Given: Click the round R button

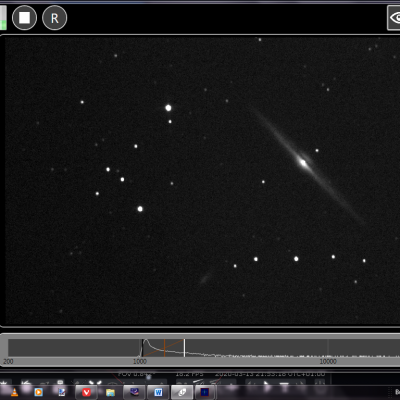Looking at the screenshot, I should [55, 18].
